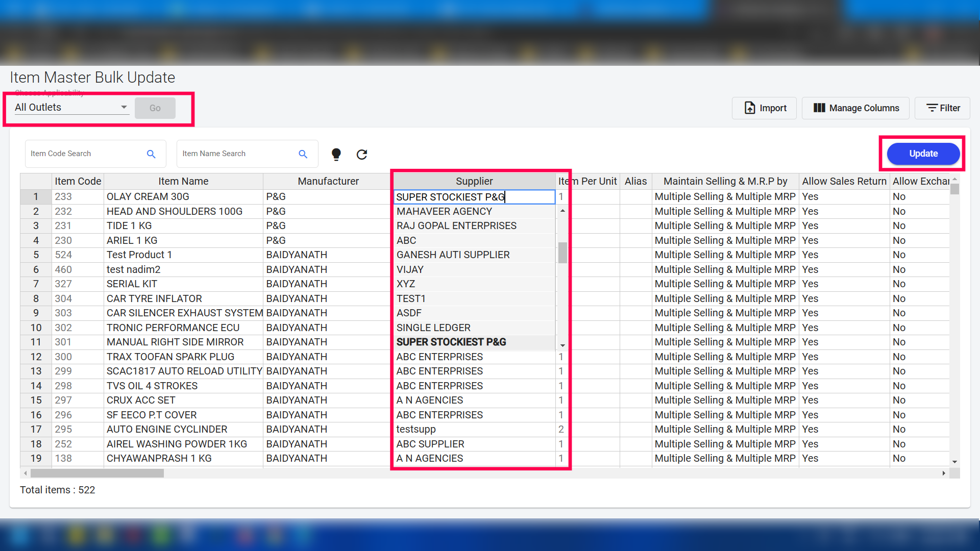
Task: Open the Filter panel
Action: (x=942, y=108)
